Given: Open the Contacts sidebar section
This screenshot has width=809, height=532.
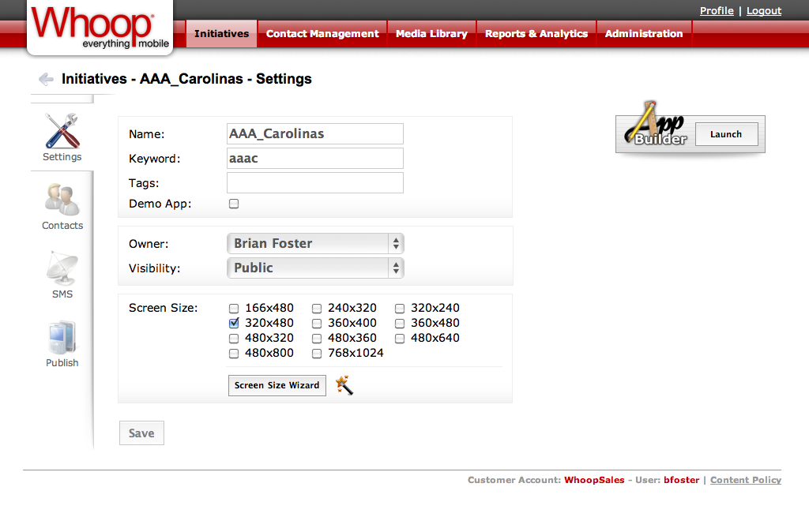Looking at the screenshot, I should point(62,206).
